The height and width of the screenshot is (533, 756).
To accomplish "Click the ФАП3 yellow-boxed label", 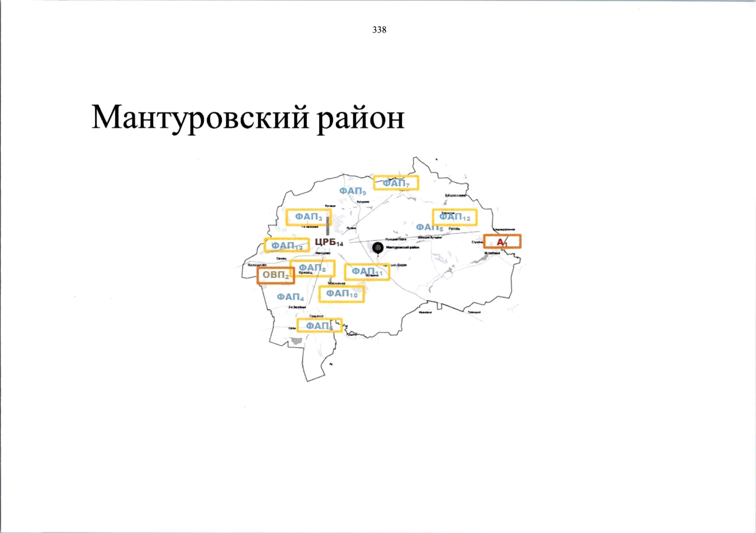I will click(x=308, y=217).
